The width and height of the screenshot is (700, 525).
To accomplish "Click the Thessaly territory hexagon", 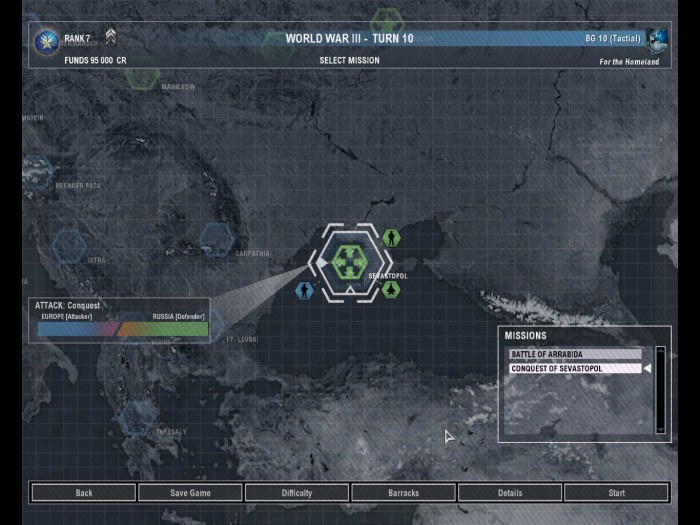I will tap(138, 417).
